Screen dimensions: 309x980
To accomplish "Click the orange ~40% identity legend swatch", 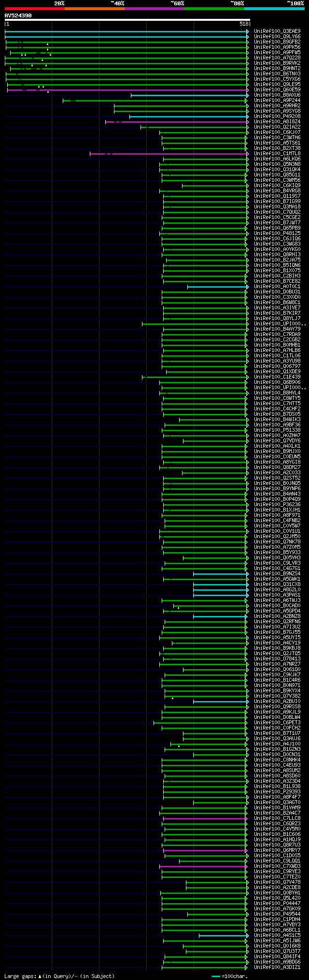I will tap(94, 9).
